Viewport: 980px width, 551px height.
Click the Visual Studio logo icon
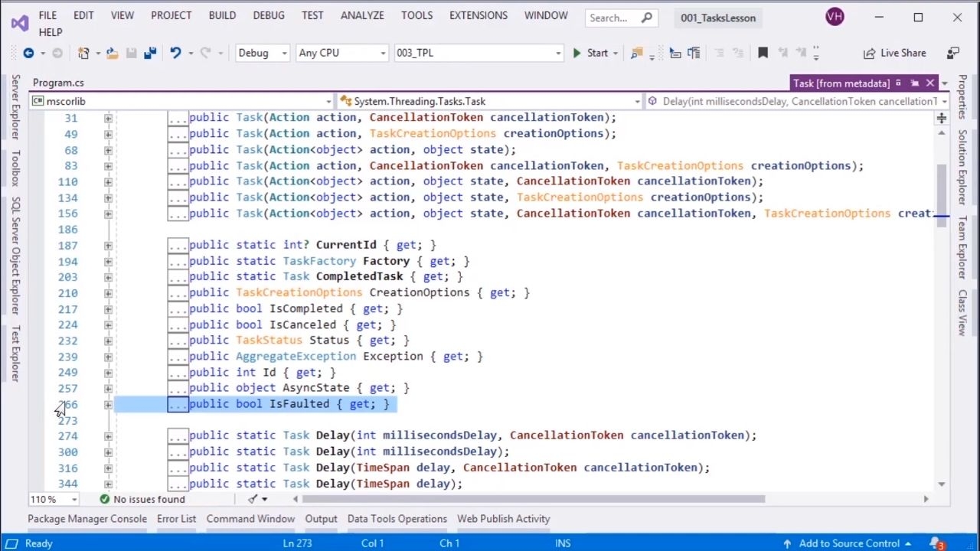coord(20,23)
